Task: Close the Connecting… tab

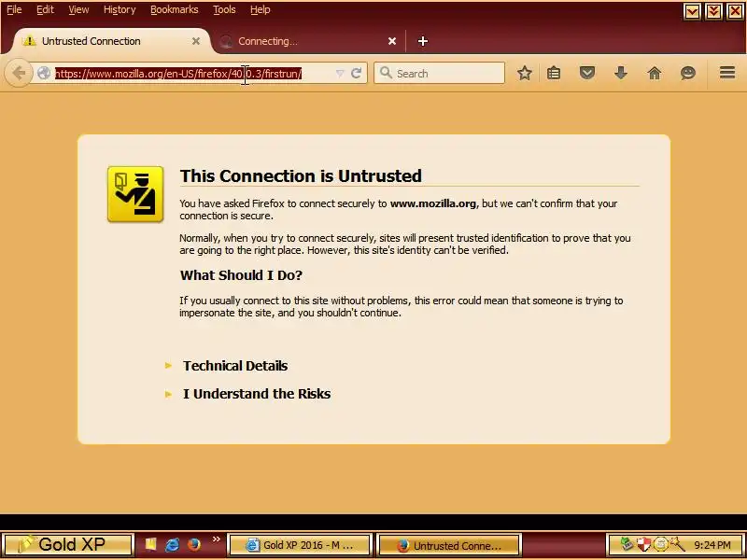Action: pos(392,41)
